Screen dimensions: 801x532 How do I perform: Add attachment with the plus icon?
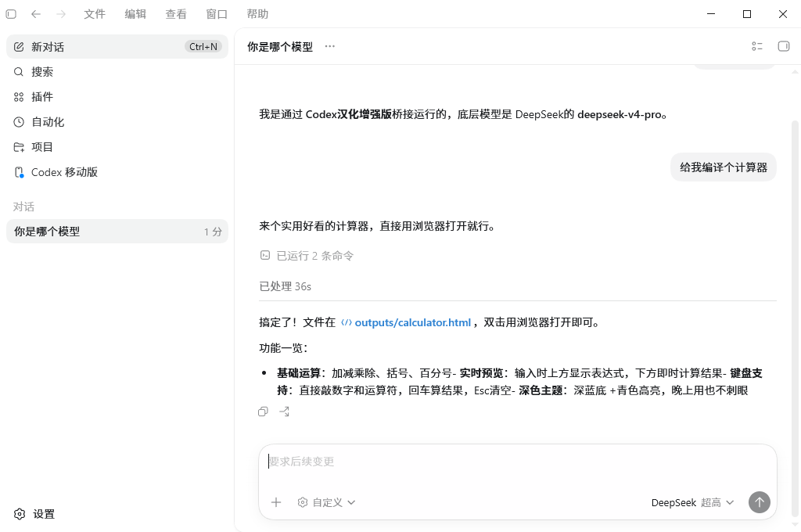pyautogui.click(x=276, y=502)
